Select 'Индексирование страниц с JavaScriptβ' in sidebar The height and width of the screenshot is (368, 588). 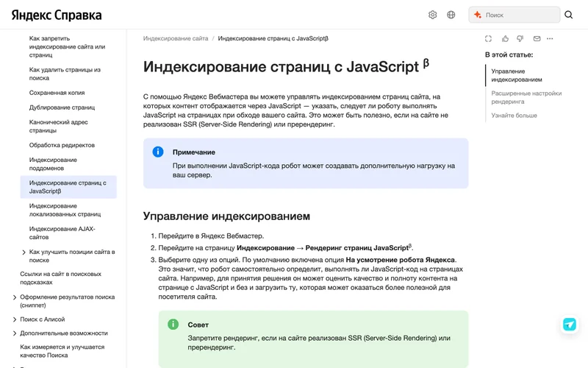point(68,187)
